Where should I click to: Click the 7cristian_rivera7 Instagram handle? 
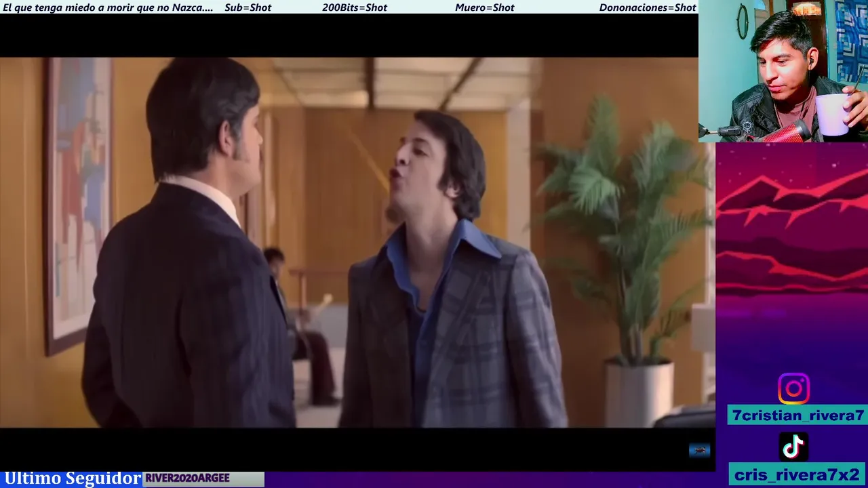click(x=798, y=415)
